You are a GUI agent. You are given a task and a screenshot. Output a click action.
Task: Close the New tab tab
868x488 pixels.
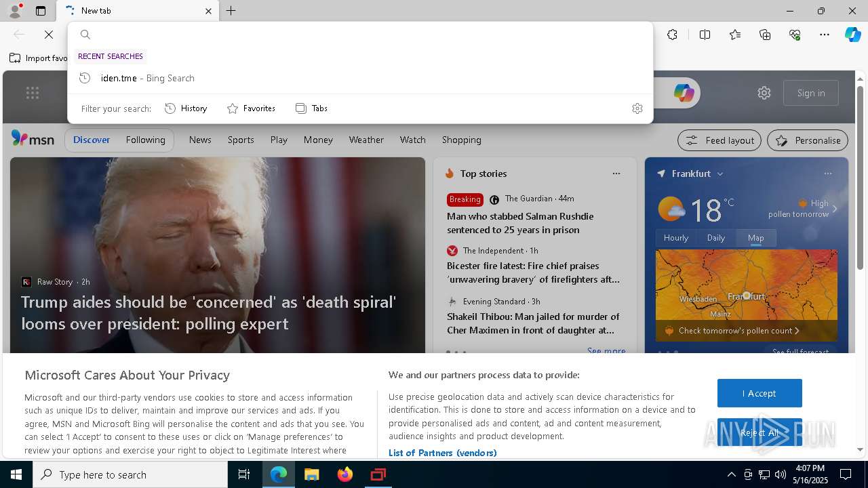click(x=208, y=11)
